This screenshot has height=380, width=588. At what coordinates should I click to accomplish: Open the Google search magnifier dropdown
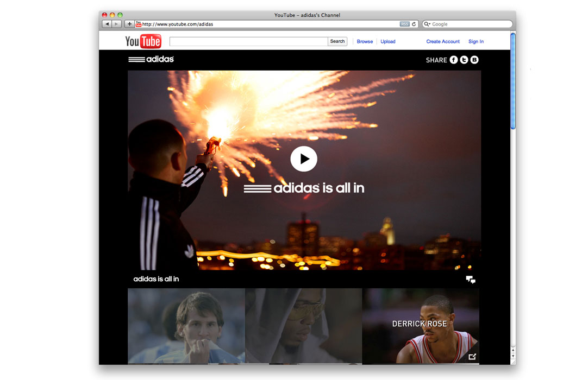click(427, 24)
